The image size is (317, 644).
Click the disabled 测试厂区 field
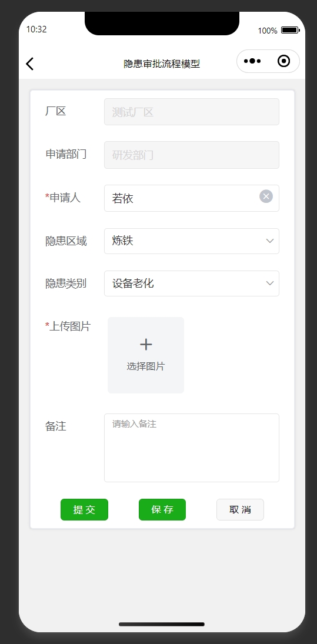pyautogui.click(x=191, y=112)
